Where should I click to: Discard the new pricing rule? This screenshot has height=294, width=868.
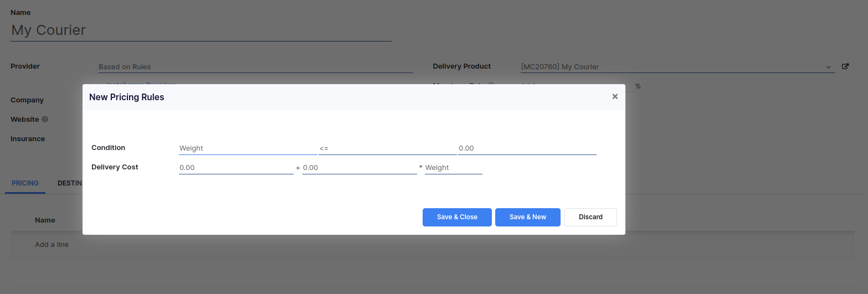590,217
